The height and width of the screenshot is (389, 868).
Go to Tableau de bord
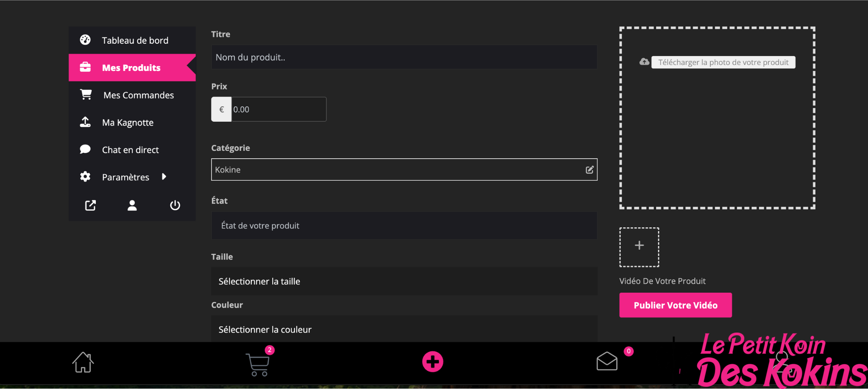[x=135, y=40]
